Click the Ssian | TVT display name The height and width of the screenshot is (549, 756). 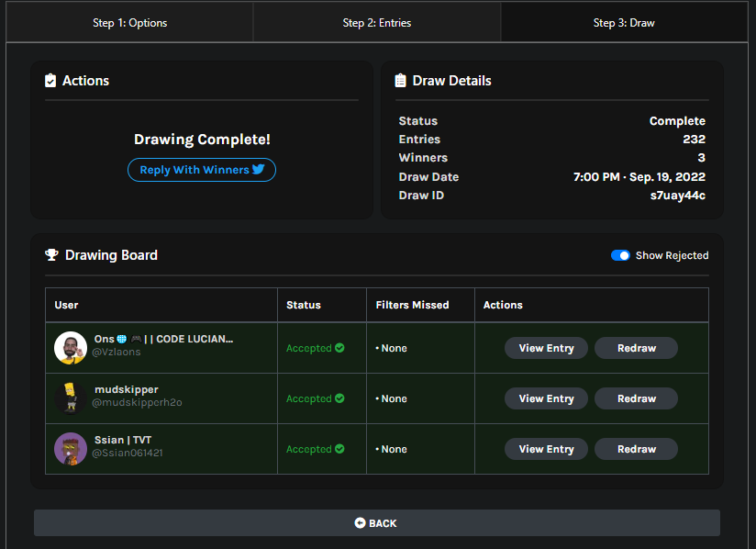click(123, 440)
